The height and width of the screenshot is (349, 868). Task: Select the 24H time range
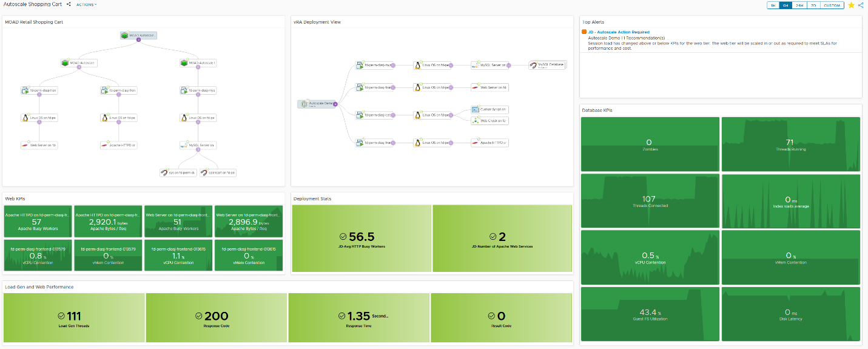pyautogui.click(x=799, y=5)
